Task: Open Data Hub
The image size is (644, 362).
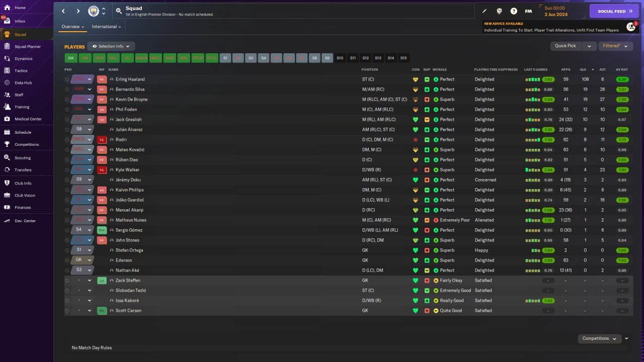Action: 23,82
